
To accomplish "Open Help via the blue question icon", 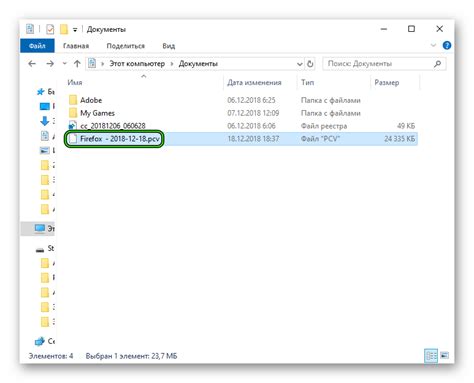I will 447,45.
